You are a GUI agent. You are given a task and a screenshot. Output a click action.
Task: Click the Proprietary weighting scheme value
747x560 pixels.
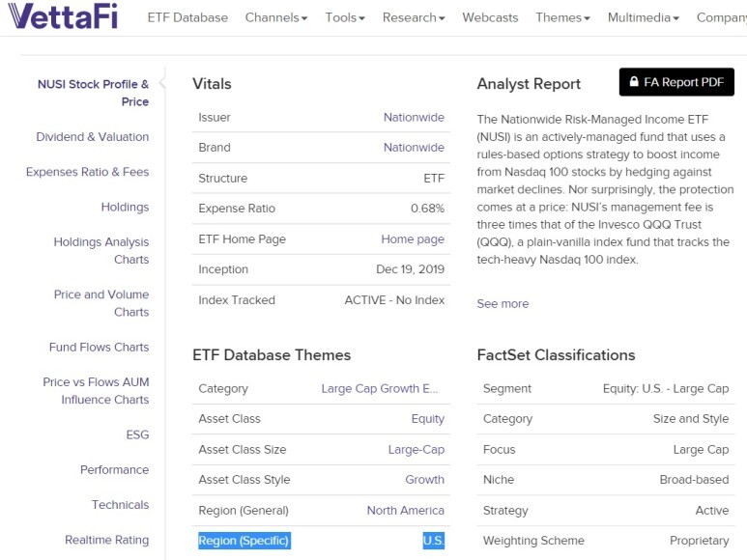[699, 541]
